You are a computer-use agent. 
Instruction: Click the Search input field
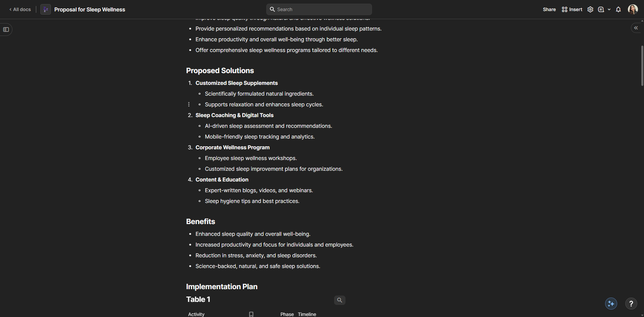point(319,9)
